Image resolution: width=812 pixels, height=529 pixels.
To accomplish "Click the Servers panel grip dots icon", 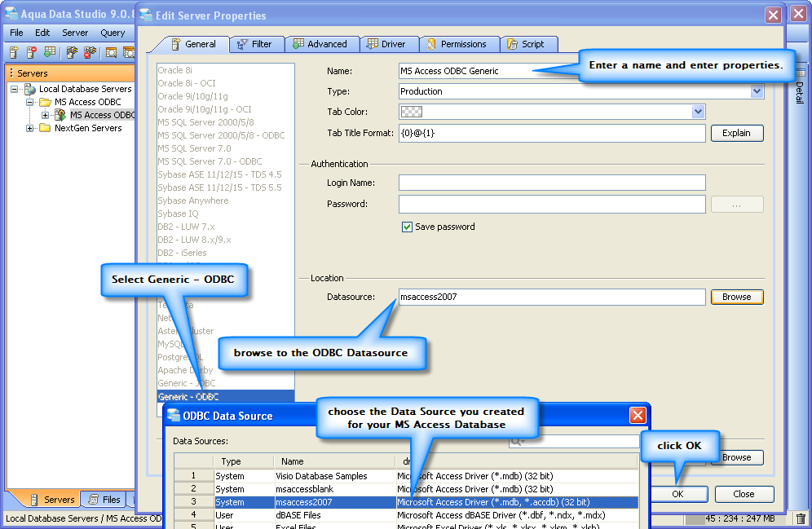I will (11, 73).
